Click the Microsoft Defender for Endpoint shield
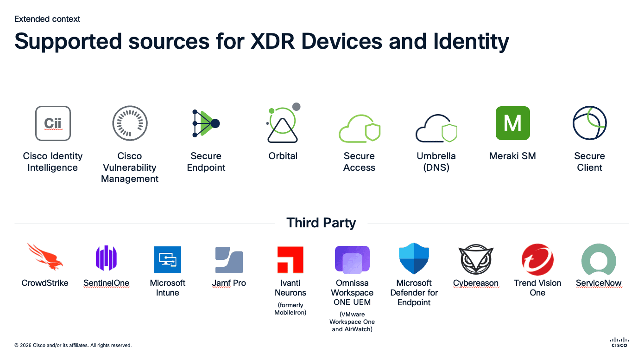 pos(414,259)
